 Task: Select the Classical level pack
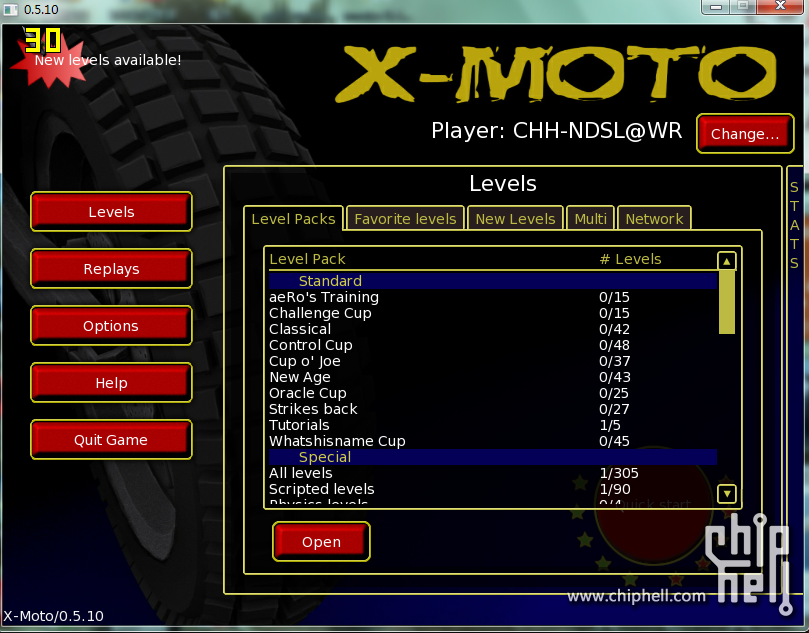pyautogui.click(x=493, y=329)
